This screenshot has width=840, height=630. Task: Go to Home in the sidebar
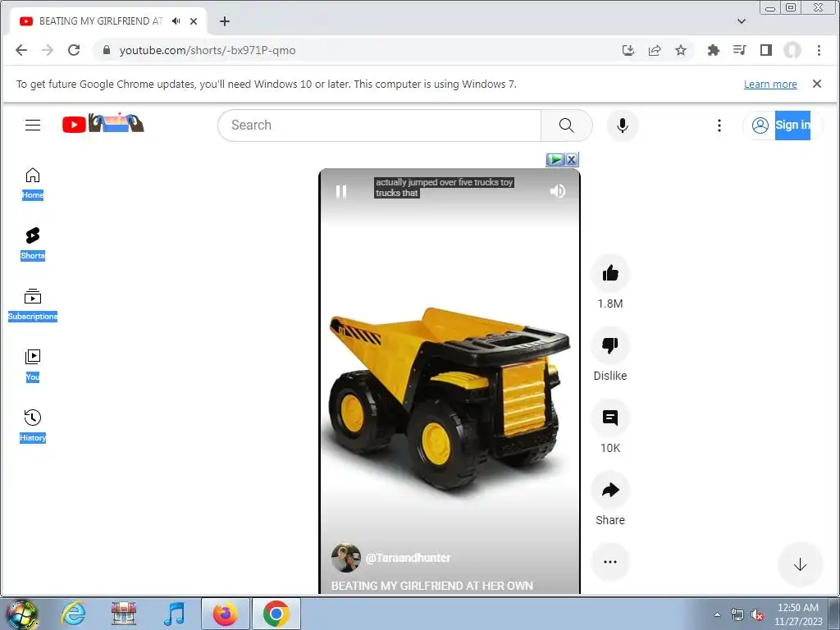click(33, 183)
